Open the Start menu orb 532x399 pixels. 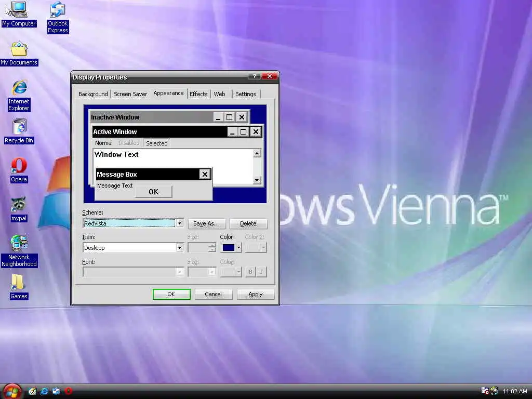pos(12,391)
